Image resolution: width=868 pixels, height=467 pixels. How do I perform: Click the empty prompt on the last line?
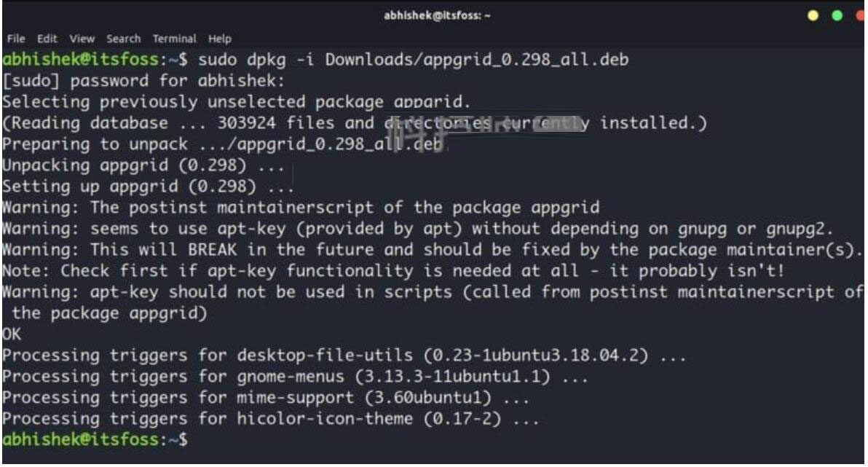coord(95,440)
